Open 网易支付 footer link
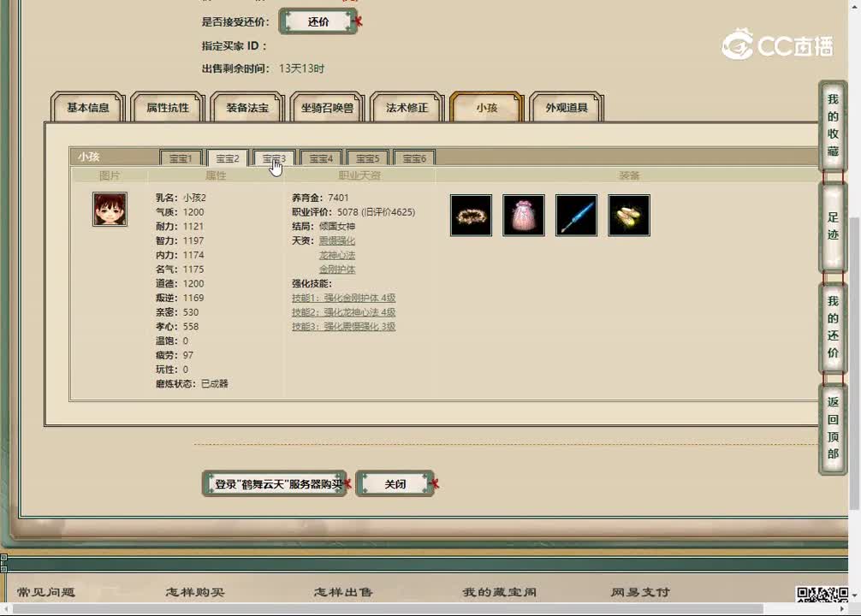The height and width of the screenshot is (616, 861). 640,592
